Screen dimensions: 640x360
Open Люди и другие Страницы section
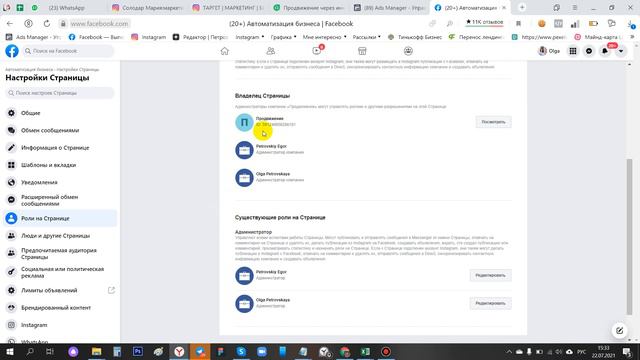60,236
